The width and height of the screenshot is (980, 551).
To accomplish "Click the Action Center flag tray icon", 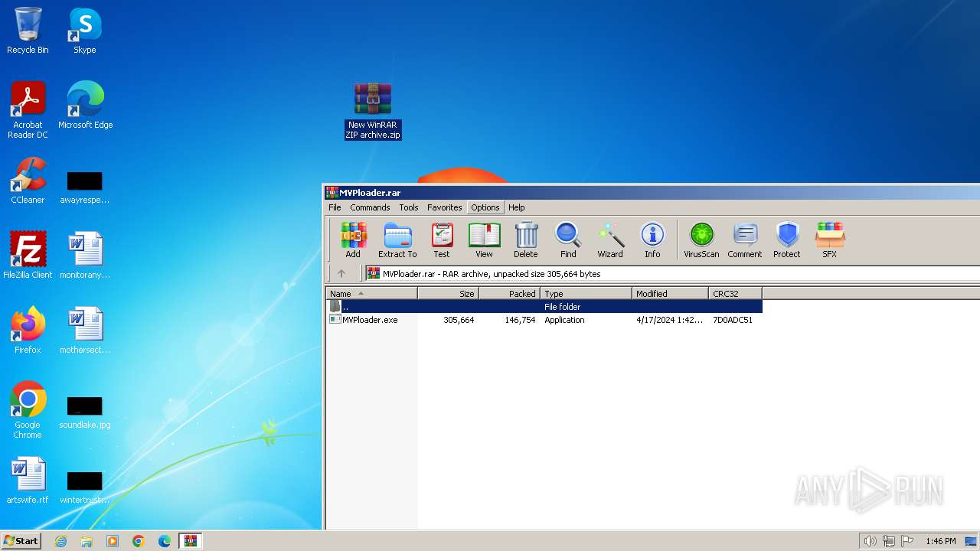I will pyautogui.click(x=906, y=541).
